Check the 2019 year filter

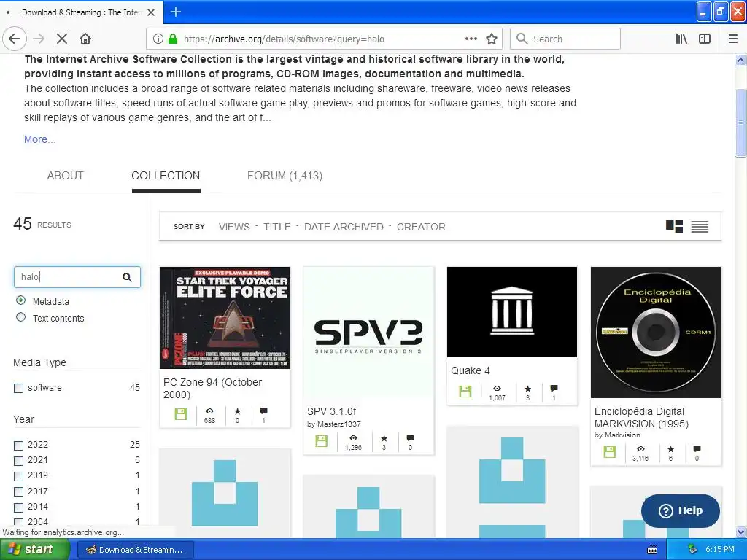coord(18,476)
